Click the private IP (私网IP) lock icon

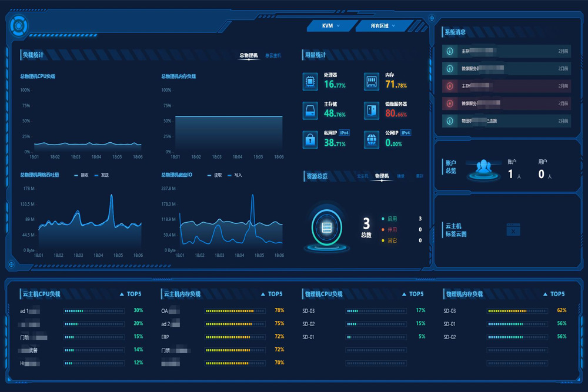coord(310,139)
